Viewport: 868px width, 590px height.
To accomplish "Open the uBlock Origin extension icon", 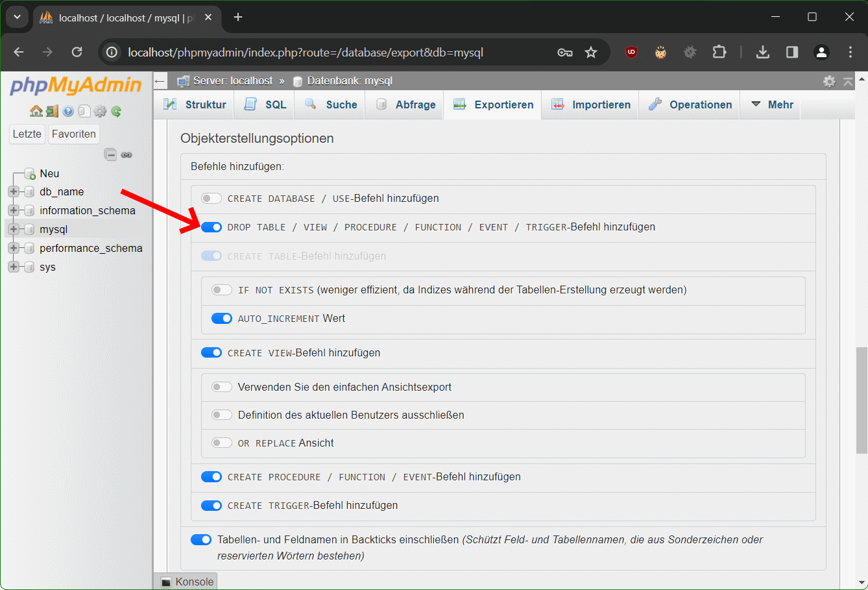I will pos(631,53).
